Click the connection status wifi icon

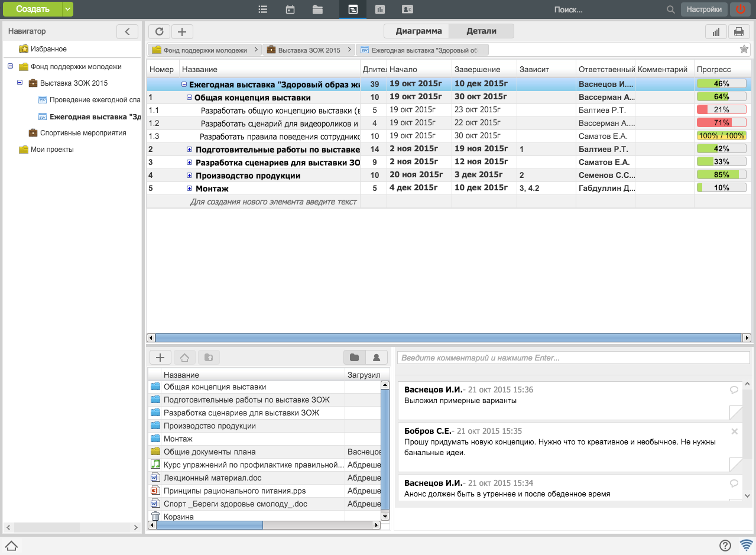point(747,545)
